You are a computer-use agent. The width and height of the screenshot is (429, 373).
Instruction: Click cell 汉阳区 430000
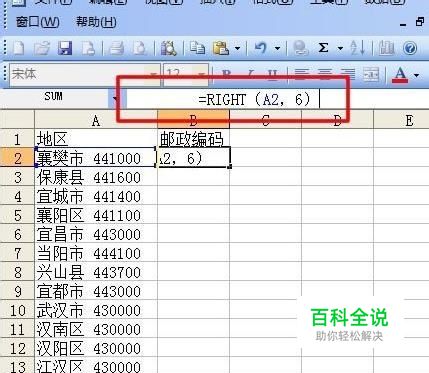click(96, 348)
